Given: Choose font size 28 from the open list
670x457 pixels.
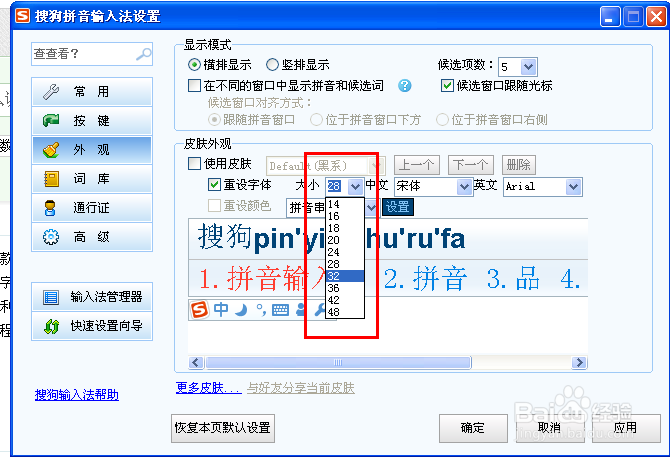Looking at the screenshot, I should pos(345,264).
